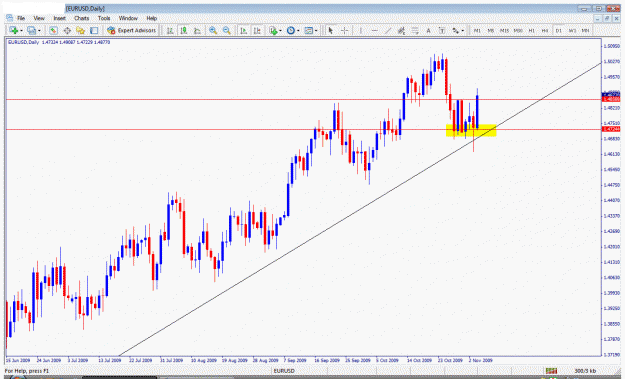Click the EURUSD text in the status bar
625x379 pixels.
[x=284, y=371]
